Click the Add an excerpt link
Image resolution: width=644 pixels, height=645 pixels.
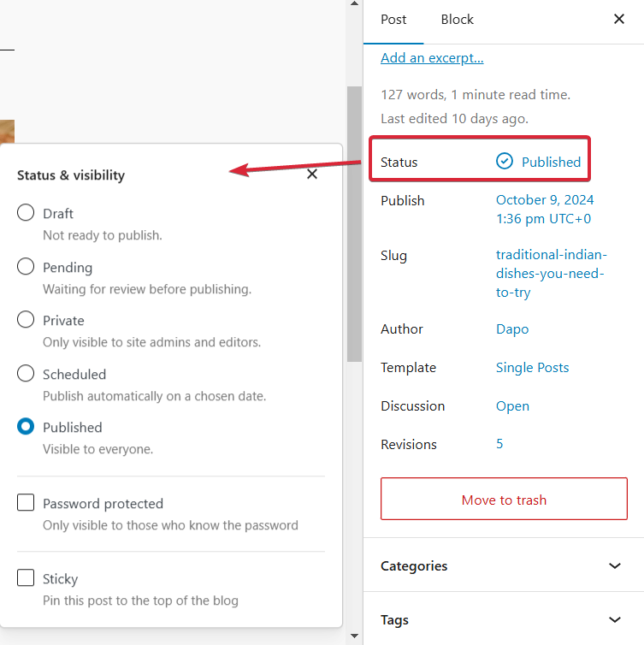coord(432,58)
